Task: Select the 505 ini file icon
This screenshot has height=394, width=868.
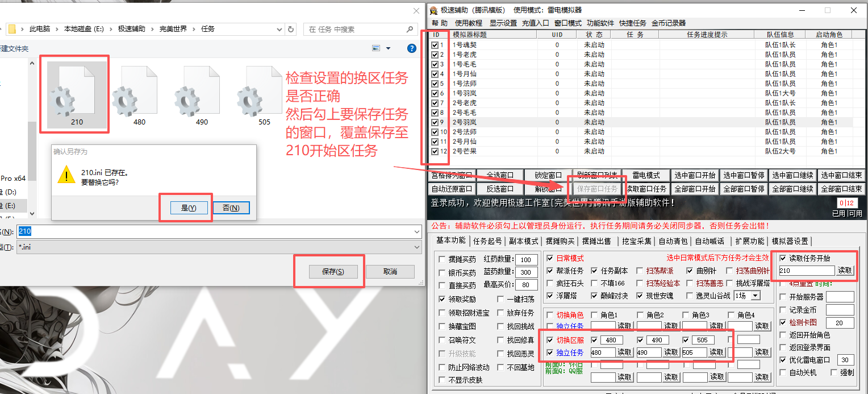Action: coord(258,91)
